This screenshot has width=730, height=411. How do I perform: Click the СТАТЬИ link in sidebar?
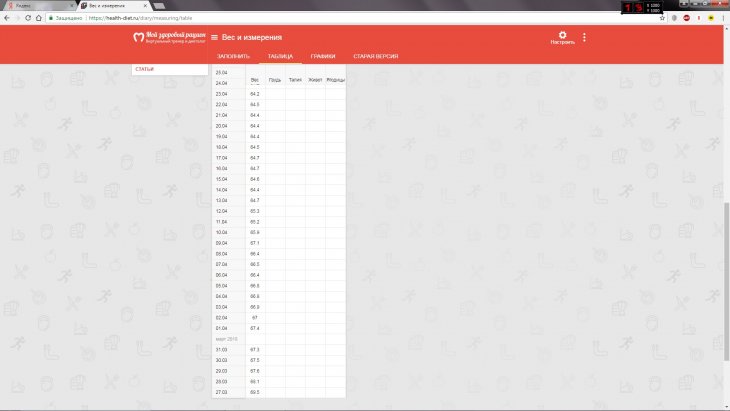click(144, 69)
